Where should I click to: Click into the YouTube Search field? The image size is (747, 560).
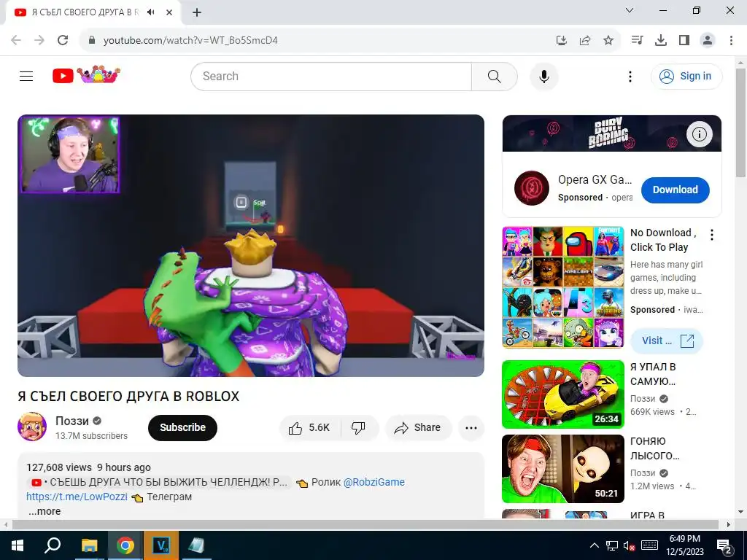[x=331, y=76]
